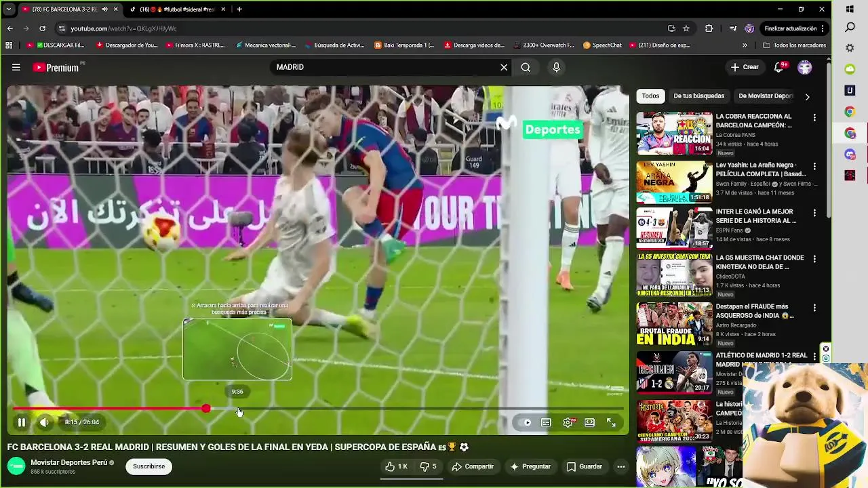868x488 pixels.
Task: Go to YouTube Premium home logo
Action: pos(57,67)
